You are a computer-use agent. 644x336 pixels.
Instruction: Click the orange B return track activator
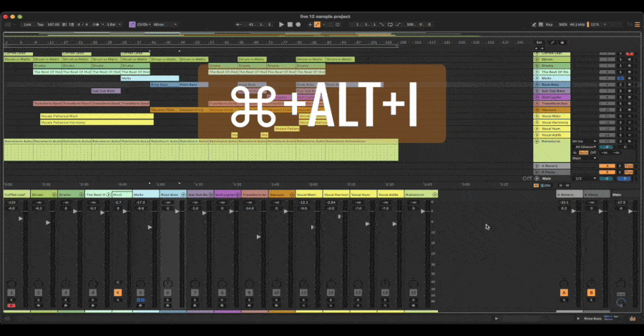591,292
